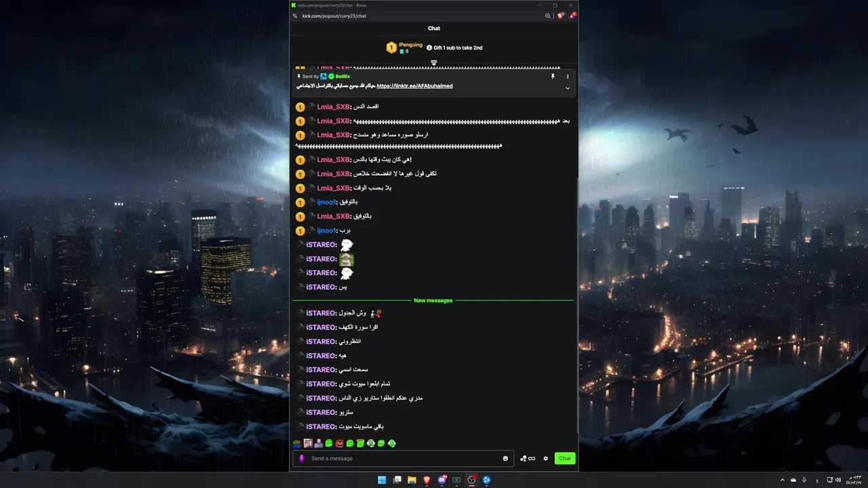Click the Brave Rewards triangle icon

(572, 16)
